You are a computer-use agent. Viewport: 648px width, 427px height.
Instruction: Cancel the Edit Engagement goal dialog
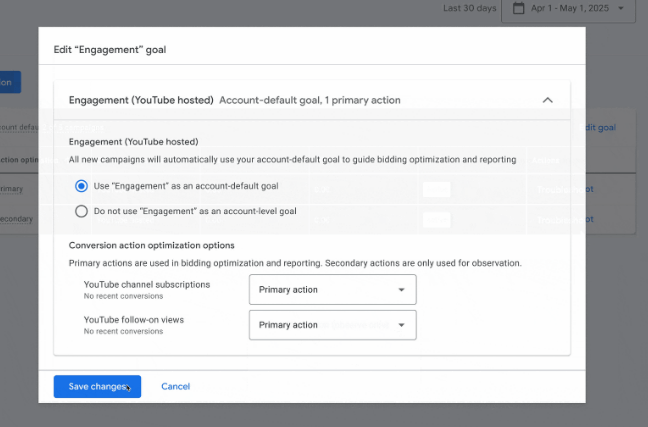(x=176, y=386)
